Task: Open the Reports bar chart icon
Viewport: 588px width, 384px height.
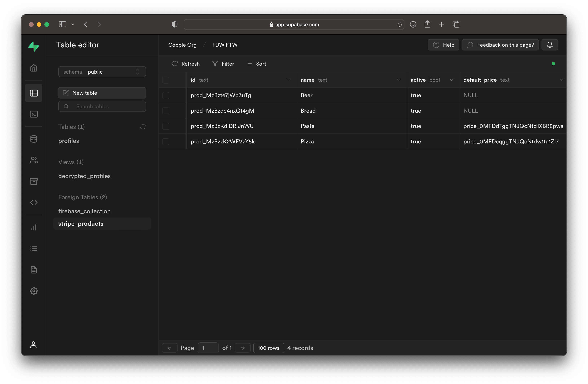Action: (34, 227)
